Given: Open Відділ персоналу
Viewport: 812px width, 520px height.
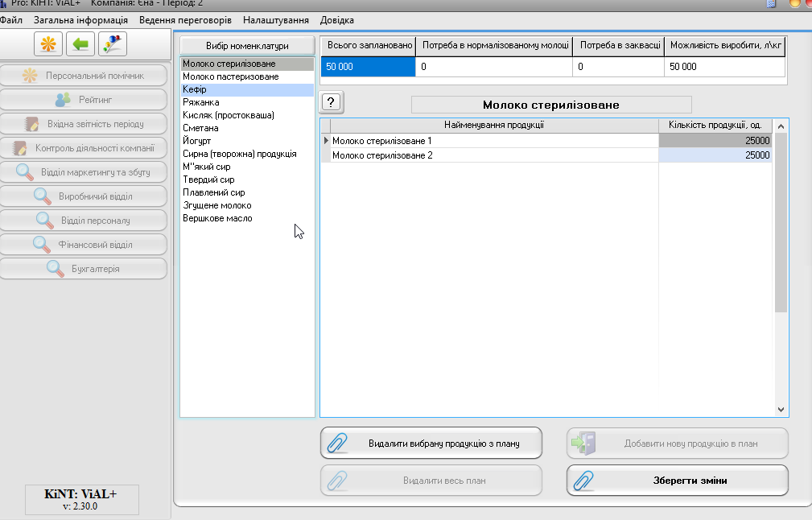Looking at the screenshot, I should click(x=84, y=221).
